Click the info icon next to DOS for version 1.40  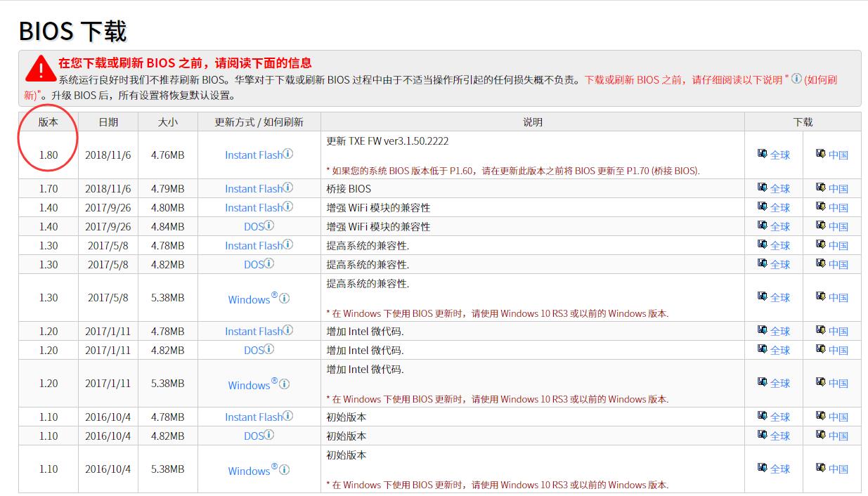coord(267,226)
